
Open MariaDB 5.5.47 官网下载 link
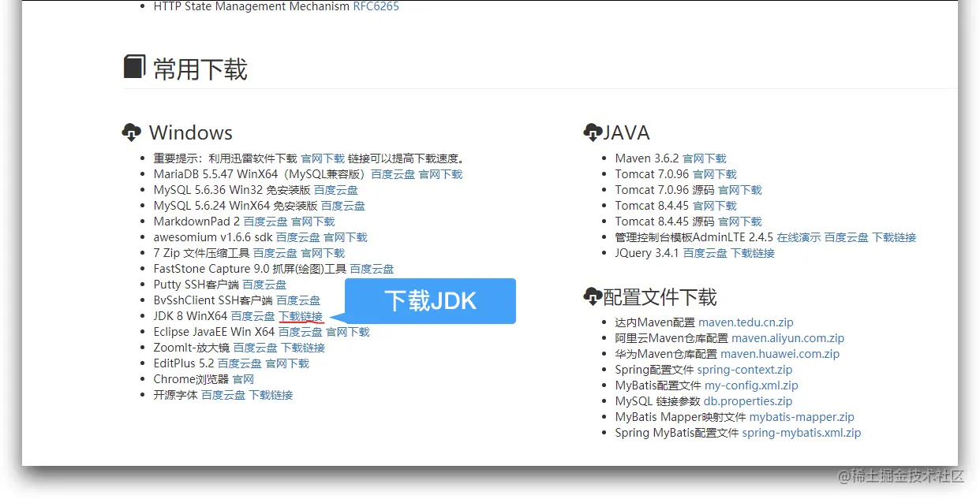(x=440, y=174)
